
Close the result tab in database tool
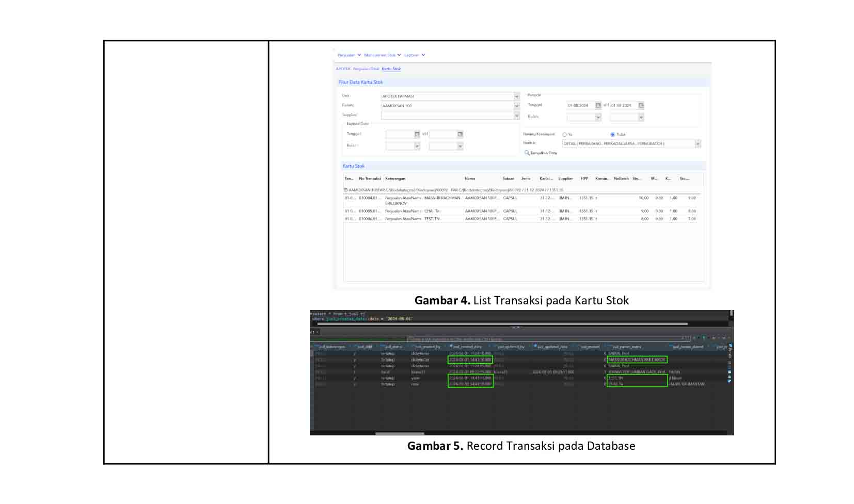coord(318,332)
